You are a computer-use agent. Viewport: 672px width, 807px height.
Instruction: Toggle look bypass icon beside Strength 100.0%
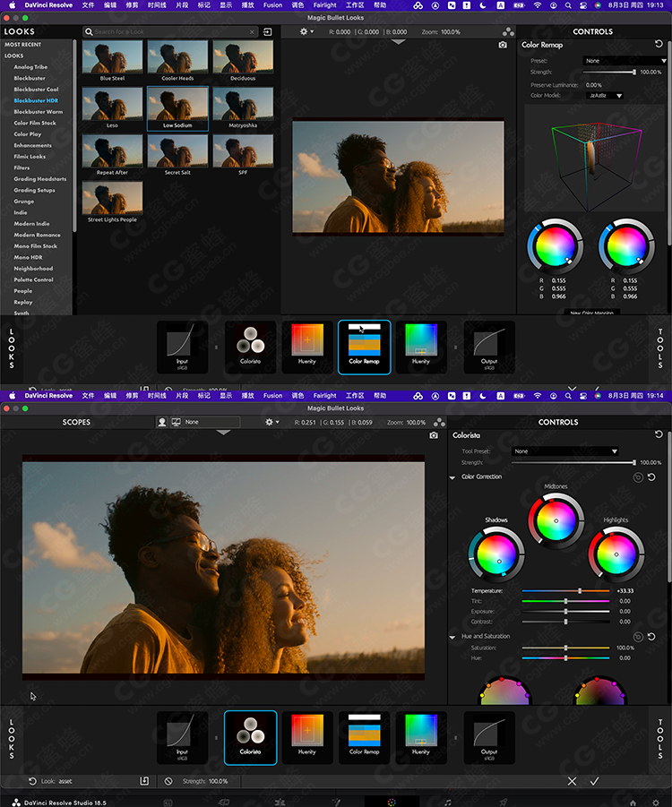point(168,781)
